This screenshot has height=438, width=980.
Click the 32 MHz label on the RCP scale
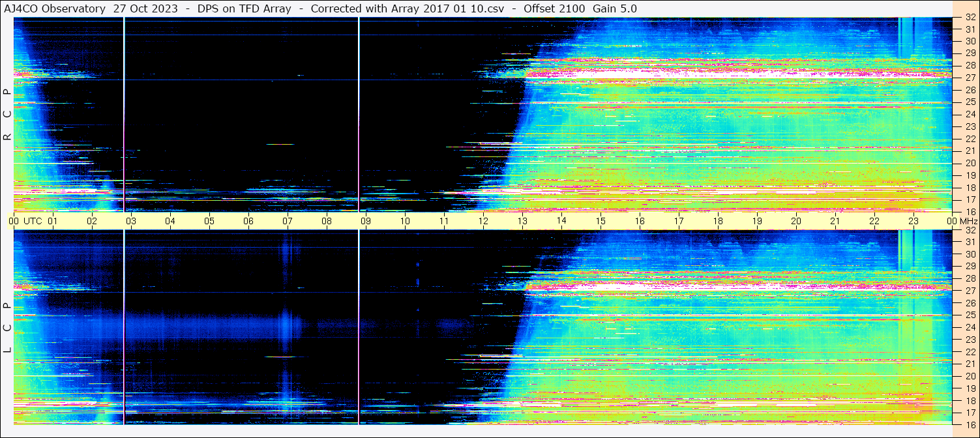pos(970,18)
